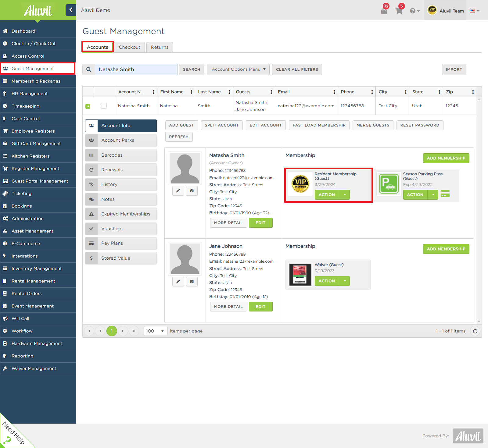The image size is (488, 448).
Task: Click page number 1 in the pager
Action: click(x=112, y=331)
